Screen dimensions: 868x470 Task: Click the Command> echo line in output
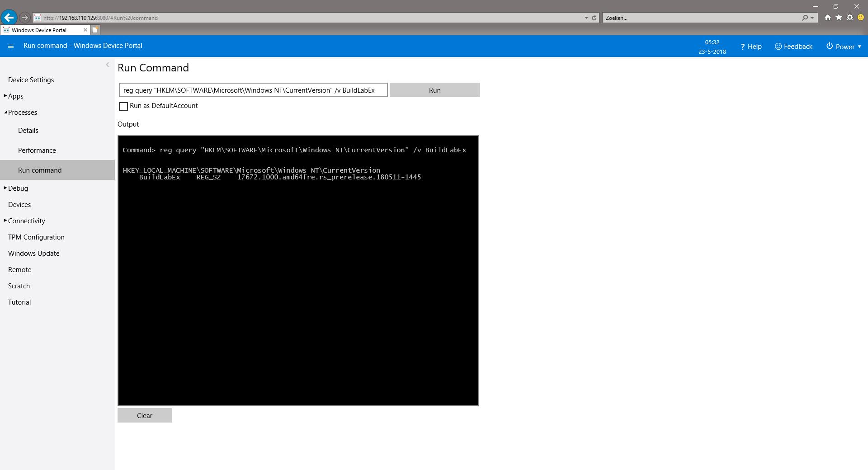pyautogui.click(x=294, y=150)
